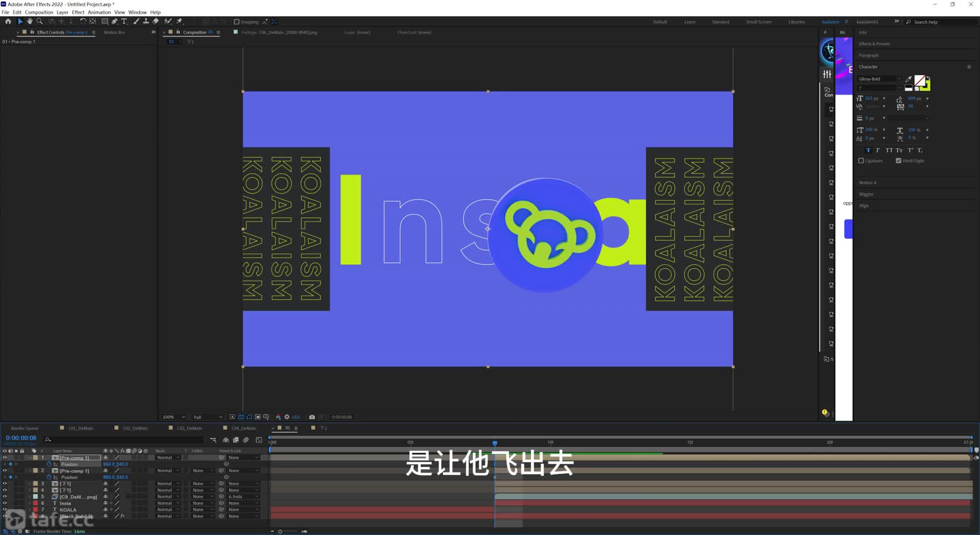The width and height of the screenshot is (980, 535).
Task: Select the Small Screen workspace
Action: coord(759,22)
